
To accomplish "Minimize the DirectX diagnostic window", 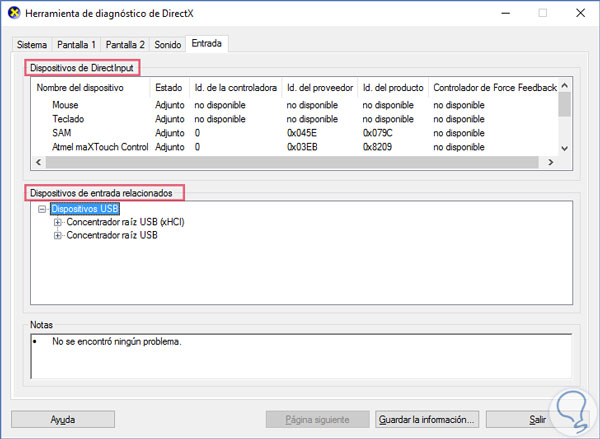I will tap(505, 13).
